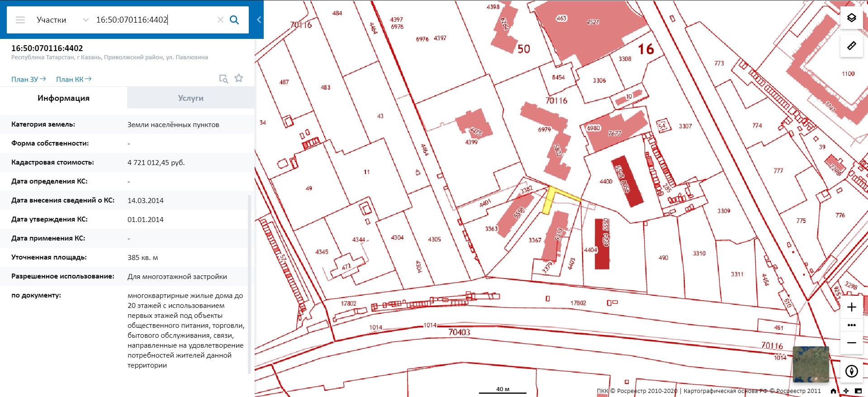Open the hamburger menu in search bar

pyautogui.click(x=20, y=20)
